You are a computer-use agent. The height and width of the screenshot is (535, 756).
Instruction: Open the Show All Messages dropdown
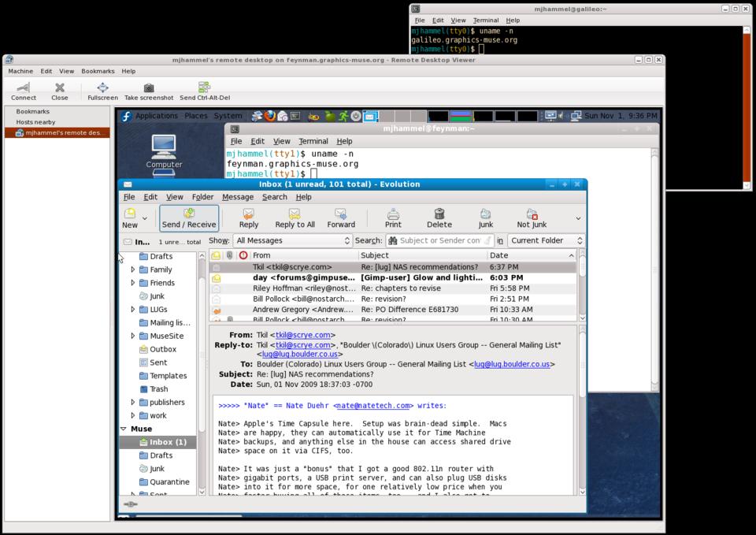(291, 240)
